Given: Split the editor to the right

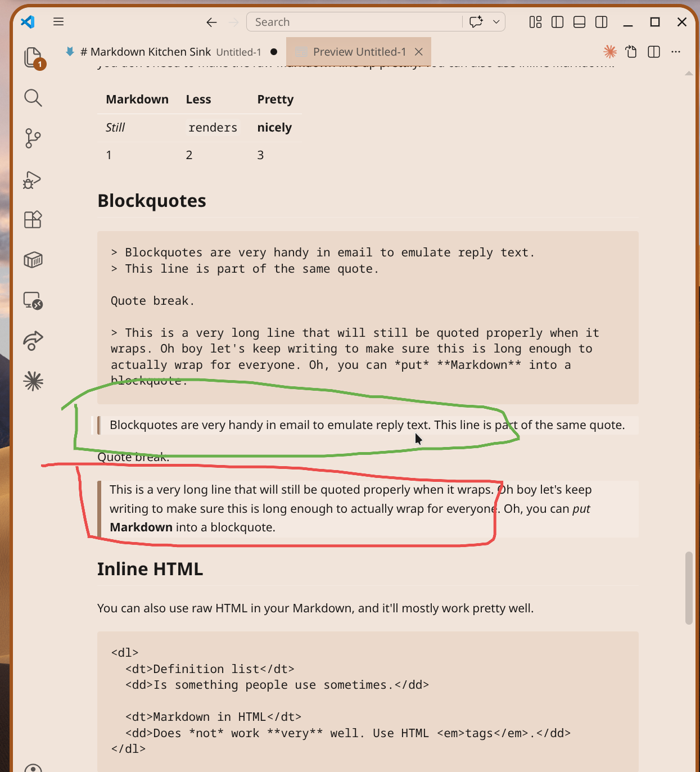Looking at the screenshot, I should [654, 52].
